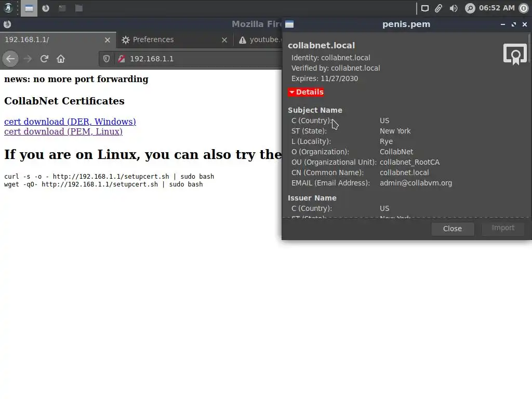Click the Issuer Name section heading
This screenshot has height=399, width=532.
pos(312,198)
